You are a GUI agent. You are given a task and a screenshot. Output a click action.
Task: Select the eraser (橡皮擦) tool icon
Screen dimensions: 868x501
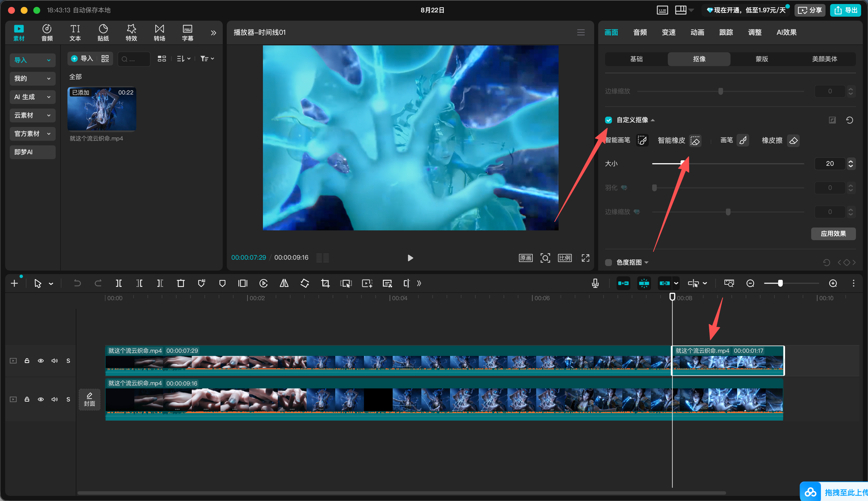793,140
